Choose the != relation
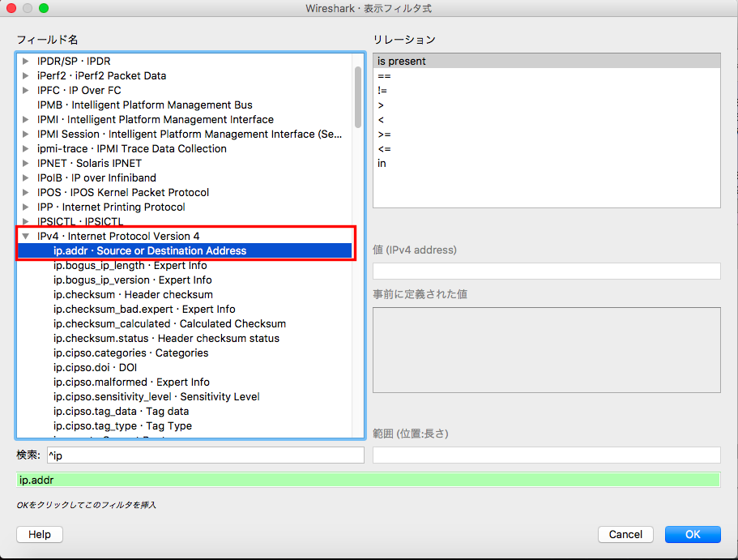The width and height of the screenshot is (738, 560). coord(547,91)
